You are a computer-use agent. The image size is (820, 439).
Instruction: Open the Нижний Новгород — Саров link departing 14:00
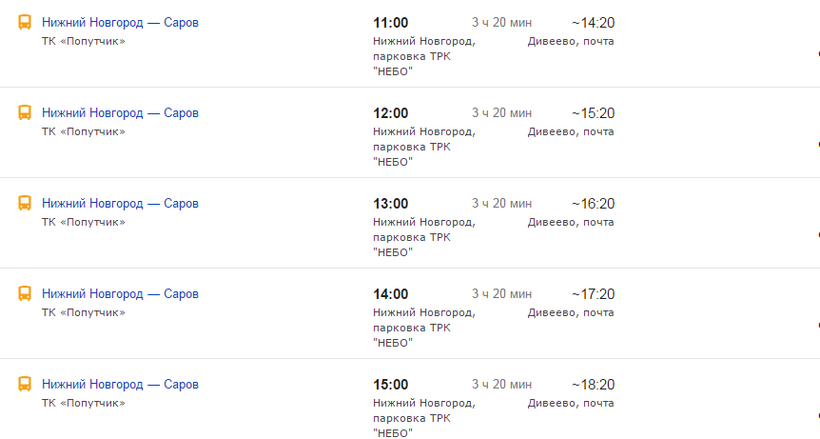[x=120, y=294]
